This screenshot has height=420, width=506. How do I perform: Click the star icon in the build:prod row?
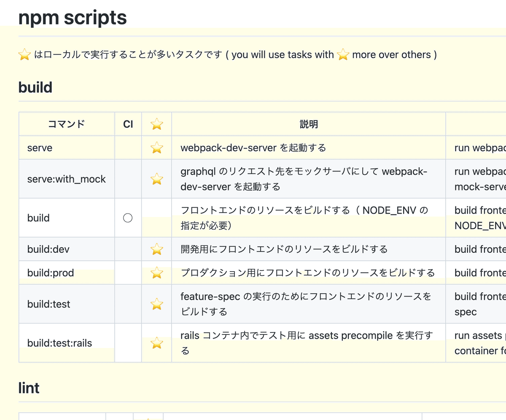156,273
